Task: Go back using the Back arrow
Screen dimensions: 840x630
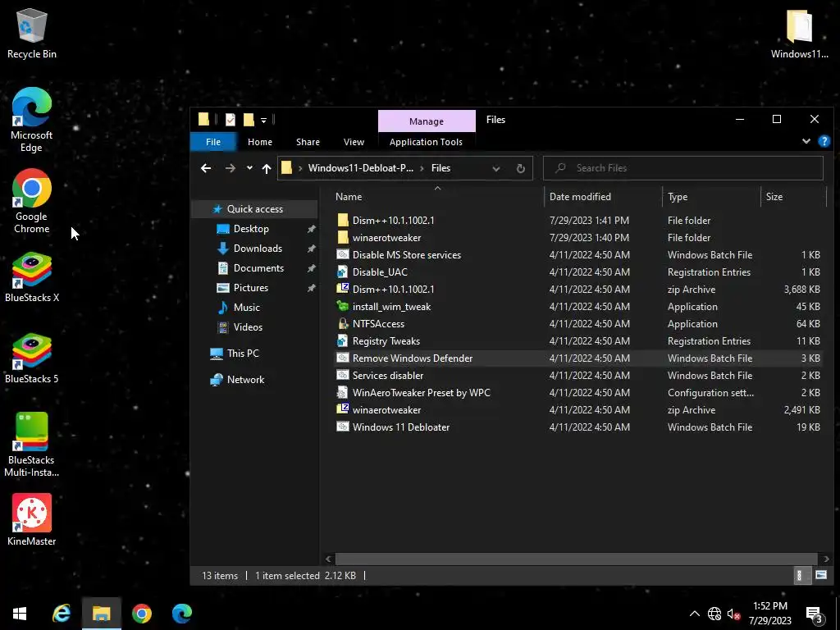Action: (x=206, y=168)
